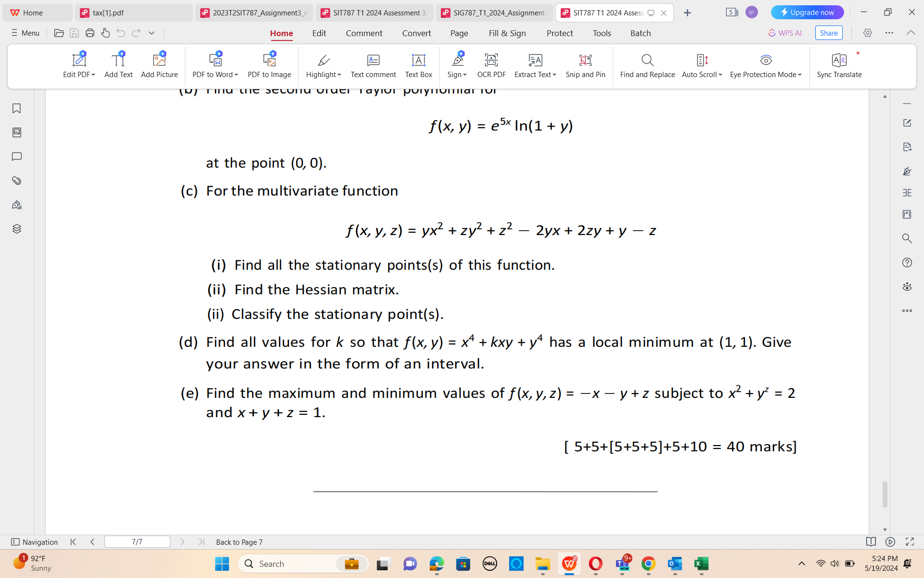Image resolution: width=924 pixels, height=578 pixels.
Task: Click Back to Page 7
Action: click(x=239, y=542)
